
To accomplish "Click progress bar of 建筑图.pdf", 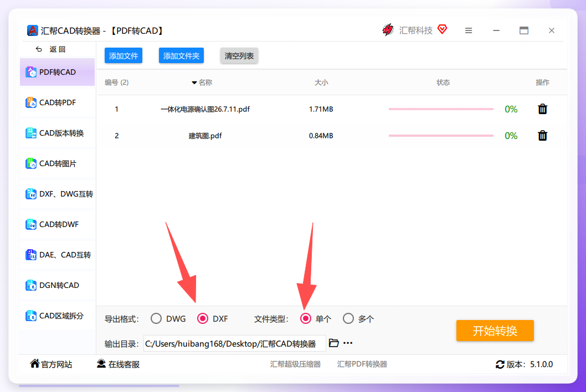I will [x=441, y=136].
